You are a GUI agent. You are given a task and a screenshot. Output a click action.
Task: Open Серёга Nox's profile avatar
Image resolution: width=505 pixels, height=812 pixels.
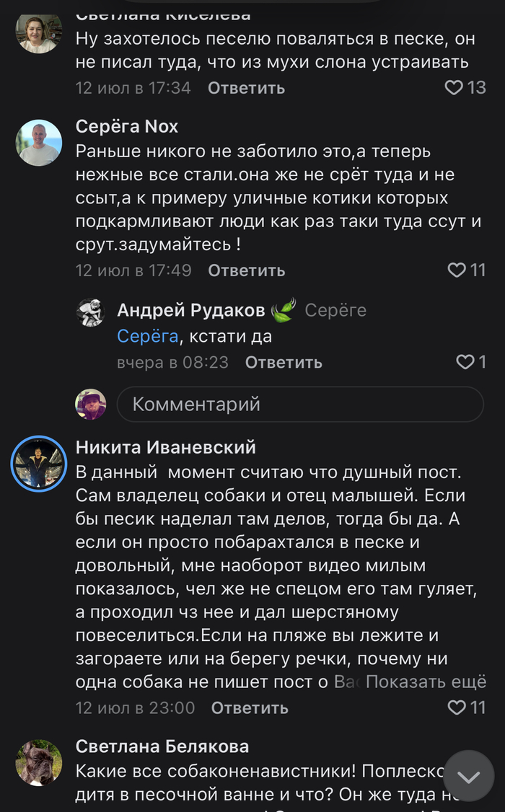(x=39, y=143)
